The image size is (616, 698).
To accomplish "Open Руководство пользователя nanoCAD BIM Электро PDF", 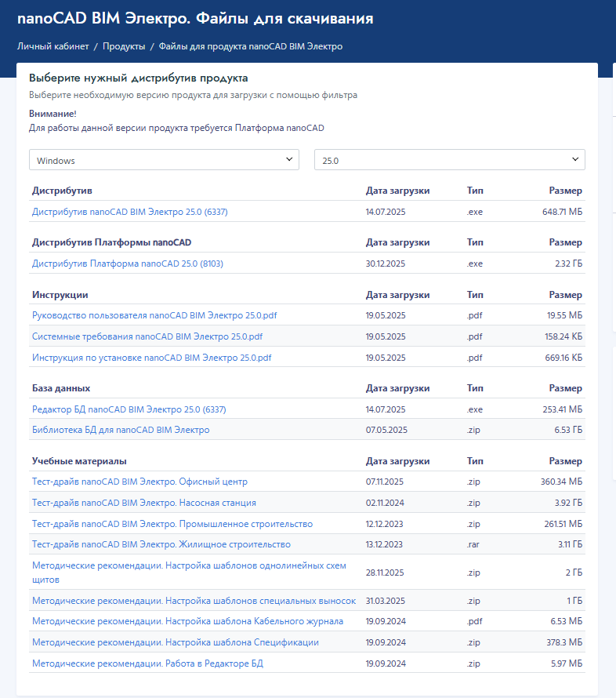I will tap(154, 315).
